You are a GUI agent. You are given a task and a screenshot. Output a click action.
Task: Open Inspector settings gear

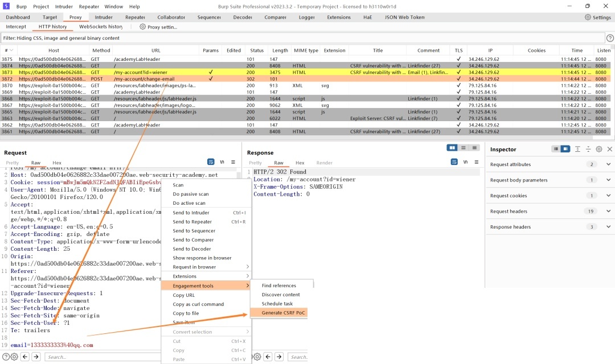coord(599,149)
